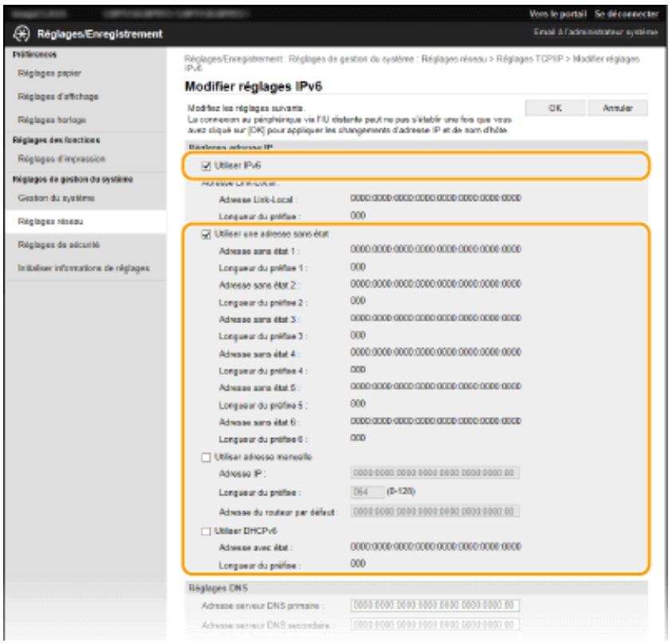Viewport: 672px width, 643px height.
Task: Click the Adresse sans état 3 label
Action: [x=258, y=320]
